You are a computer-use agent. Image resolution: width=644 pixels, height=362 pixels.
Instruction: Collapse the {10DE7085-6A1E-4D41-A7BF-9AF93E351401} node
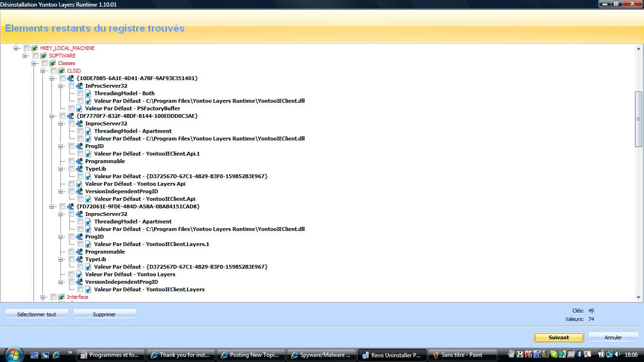click(x=51, y=78)
